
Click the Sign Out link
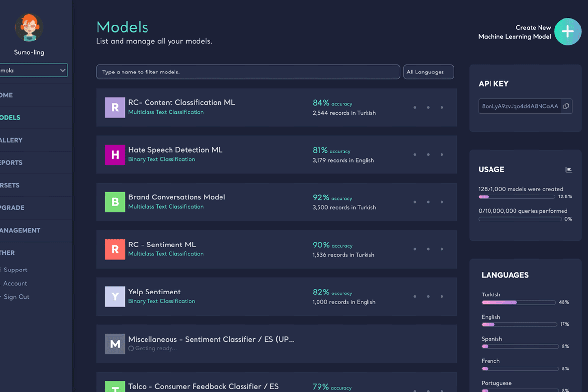coord(17,297)
